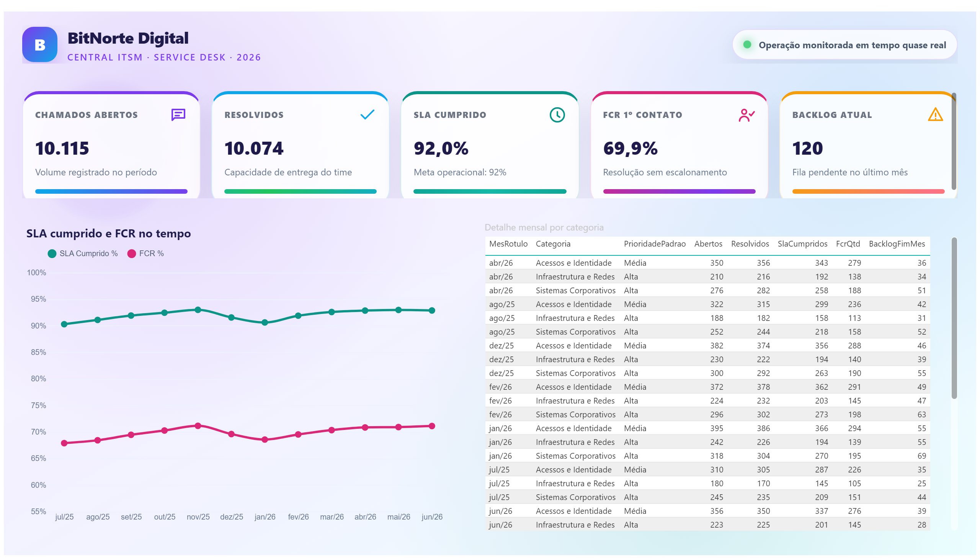Click Meta operacional: 92% caption
The image size is (980, 559).
point(459,172)
